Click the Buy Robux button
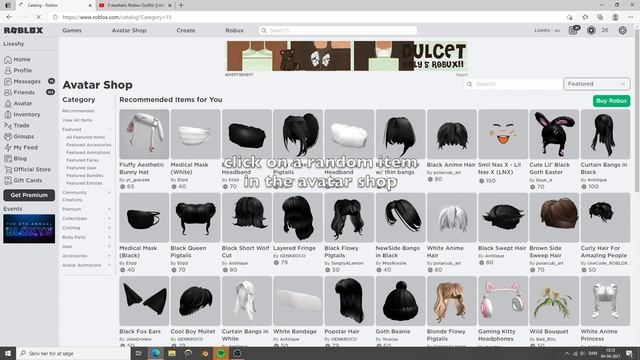Image resolution: width=640 pixels, height=360 pixels. click(611, 101)
